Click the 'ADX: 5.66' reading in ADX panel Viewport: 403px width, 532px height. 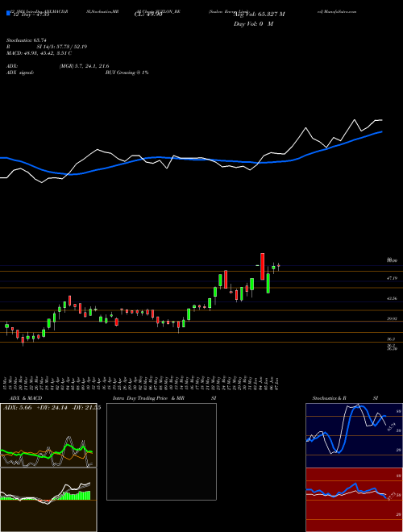[17, 408]
